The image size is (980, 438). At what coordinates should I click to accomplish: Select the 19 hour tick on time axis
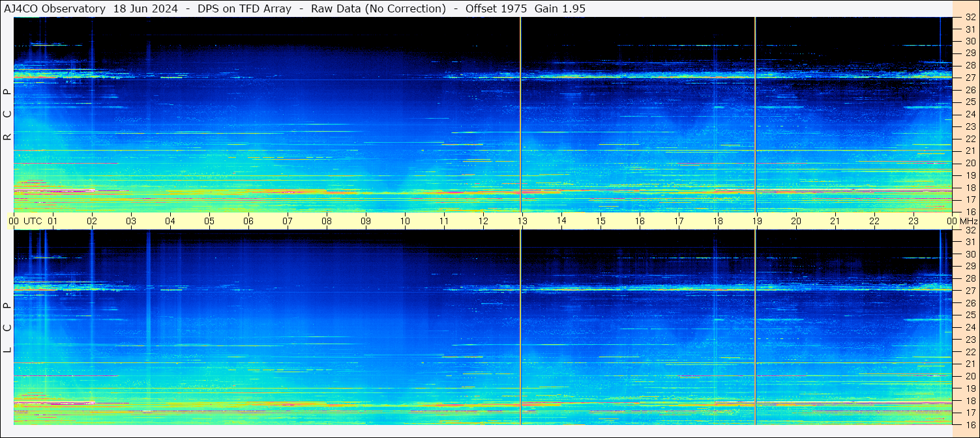tap(757, 221)
